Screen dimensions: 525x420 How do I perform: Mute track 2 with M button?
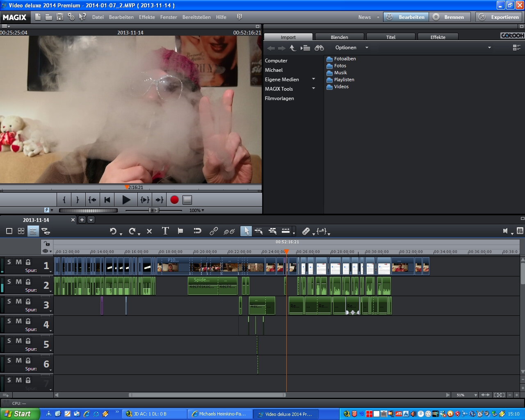tap(18, 282)
